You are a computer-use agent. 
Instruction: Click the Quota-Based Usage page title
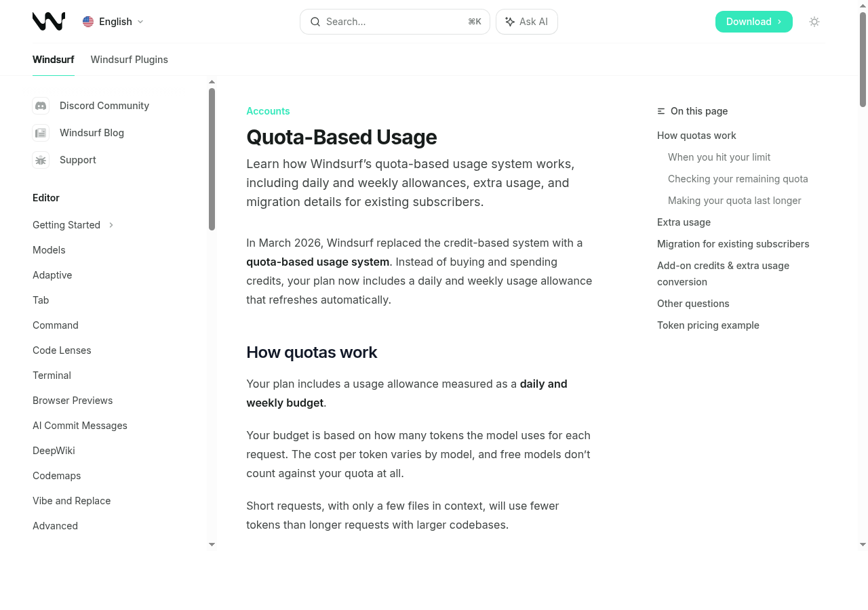[341, 137]
